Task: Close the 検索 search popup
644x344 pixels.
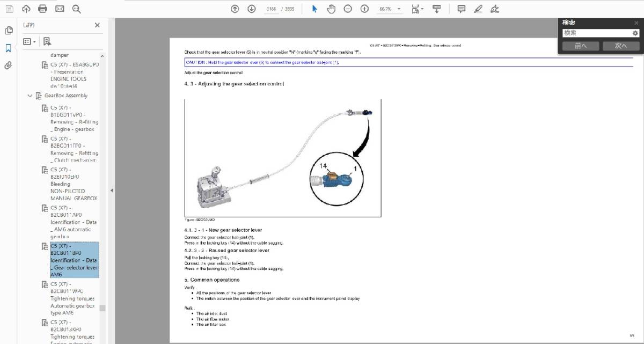Action: click(637, 23)
